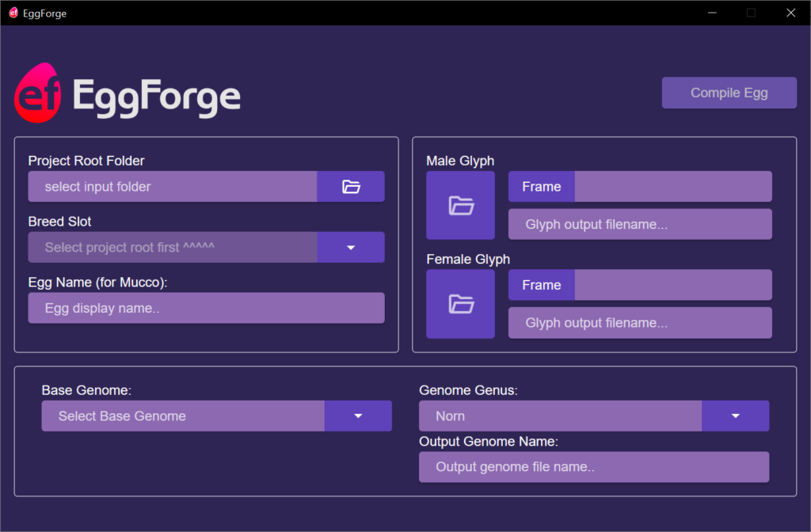This screenshot has height=532, width=811.
Task: Click Female Glyph output filename field
Action: [x=640, y=323]
